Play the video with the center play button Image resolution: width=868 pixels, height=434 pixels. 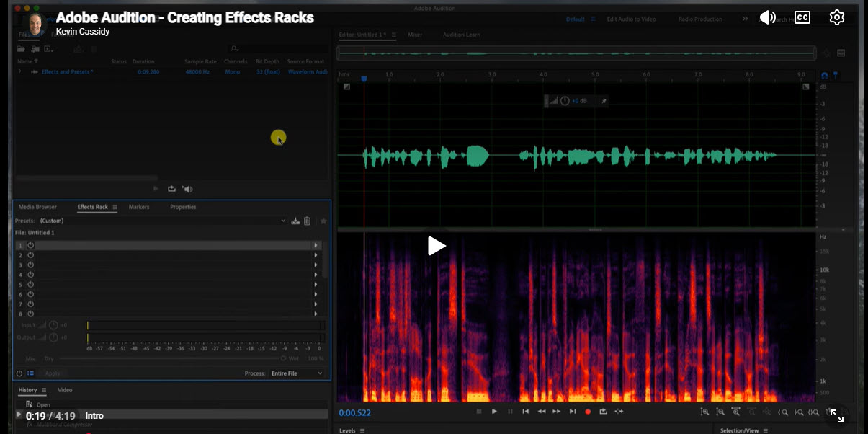(437, 246)
